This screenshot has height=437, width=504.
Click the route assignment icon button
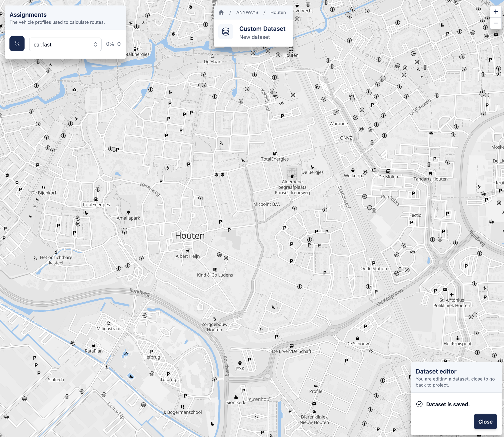[17, 44]
